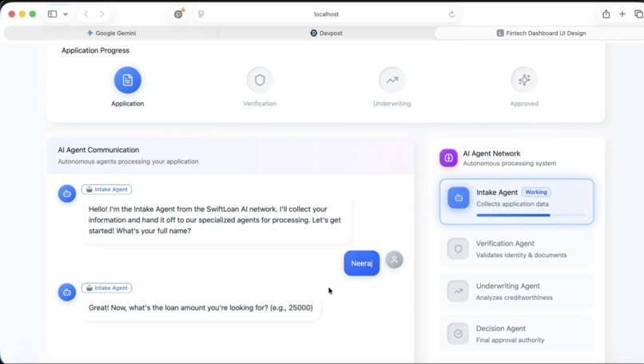Screen dimensions: 644x364
Task: Click the Underwriting Agent trend icon
Action: [458, 291]
